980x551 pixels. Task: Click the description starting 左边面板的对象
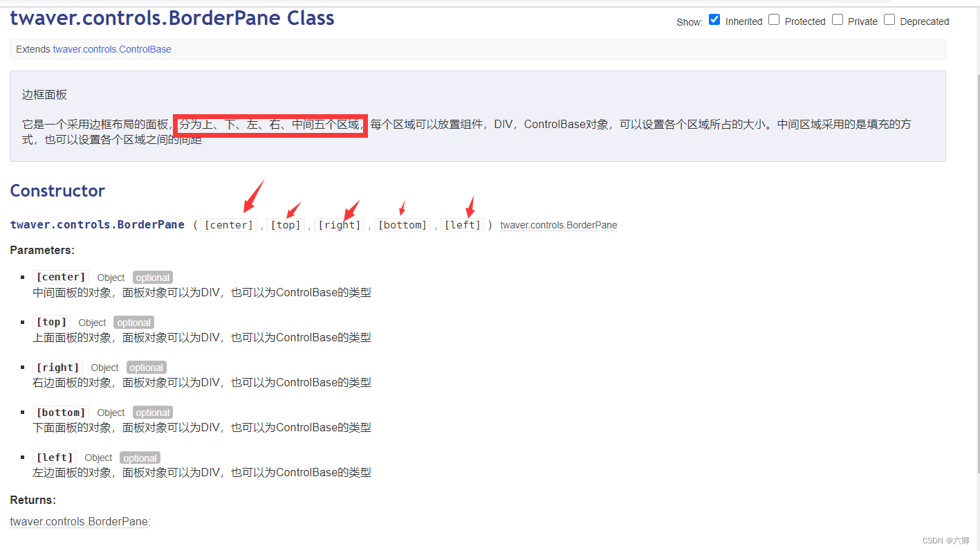click(202, 473)
